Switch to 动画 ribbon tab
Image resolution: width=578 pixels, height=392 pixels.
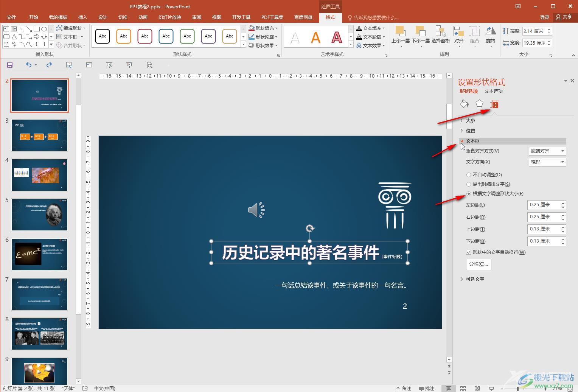pos(143,17)
